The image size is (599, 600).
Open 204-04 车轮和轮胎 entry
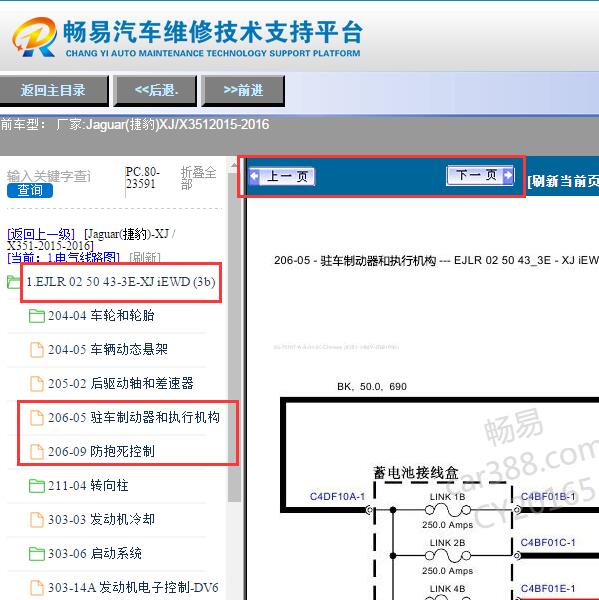(101, 316)
